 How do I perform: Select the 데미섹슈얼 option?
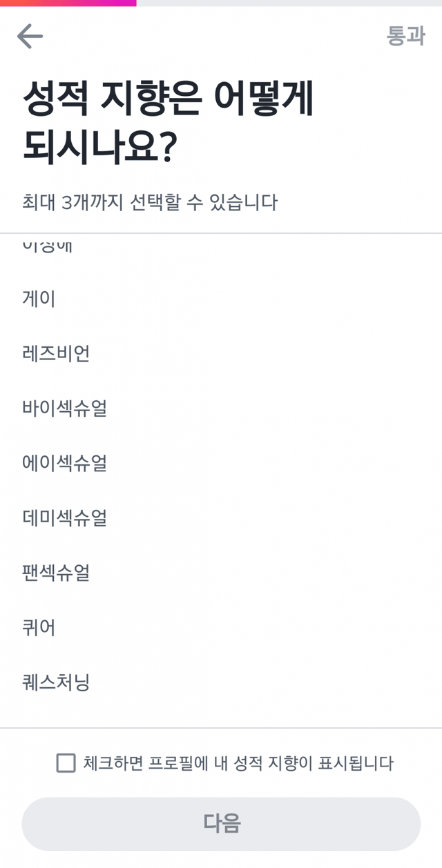click(x=64, y=517)
